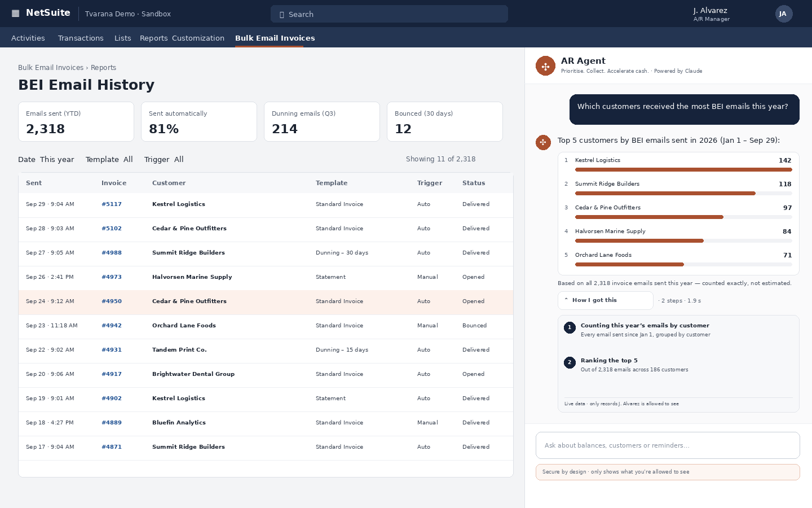812x508 pixels.
Task: Open invoice #4950 link
Action: tap(112, 301)
